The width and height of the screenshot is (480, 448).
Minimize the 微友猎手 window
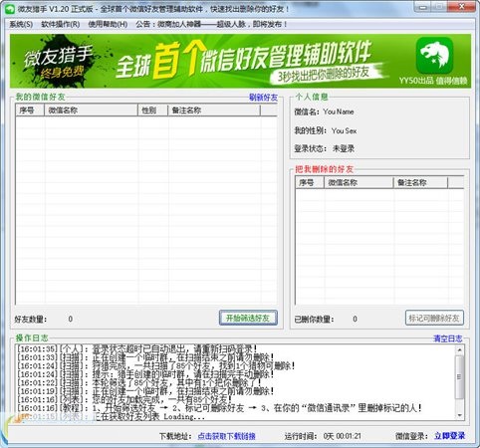click(423, 7)
